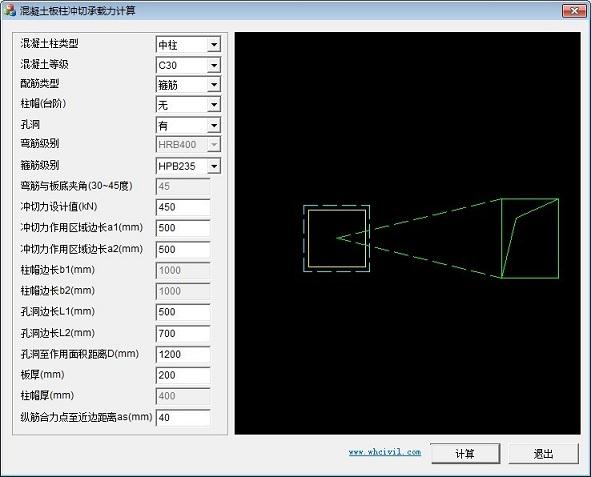Click the 孔洞边长L2 field with 700

[x=183, y=333]
